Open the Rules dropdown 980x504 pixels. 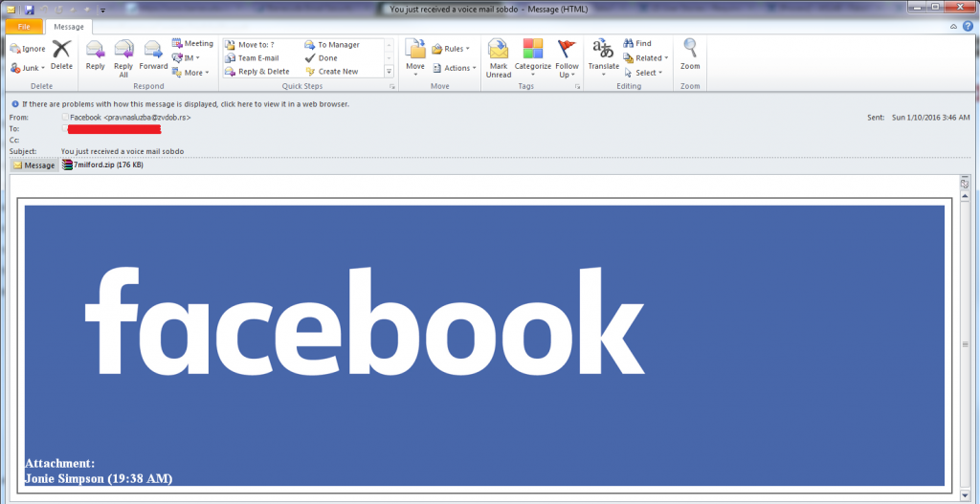coord(451,49)
